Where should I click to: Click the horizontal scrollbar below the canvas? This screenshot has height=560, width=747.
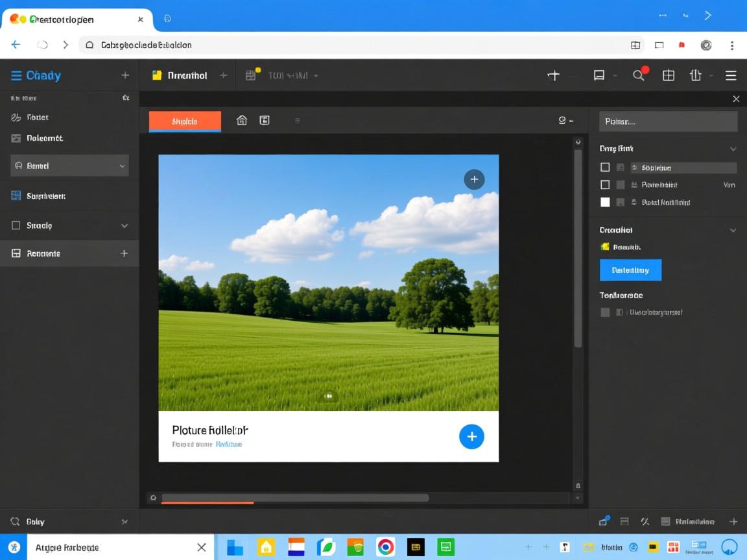point(295,498)
